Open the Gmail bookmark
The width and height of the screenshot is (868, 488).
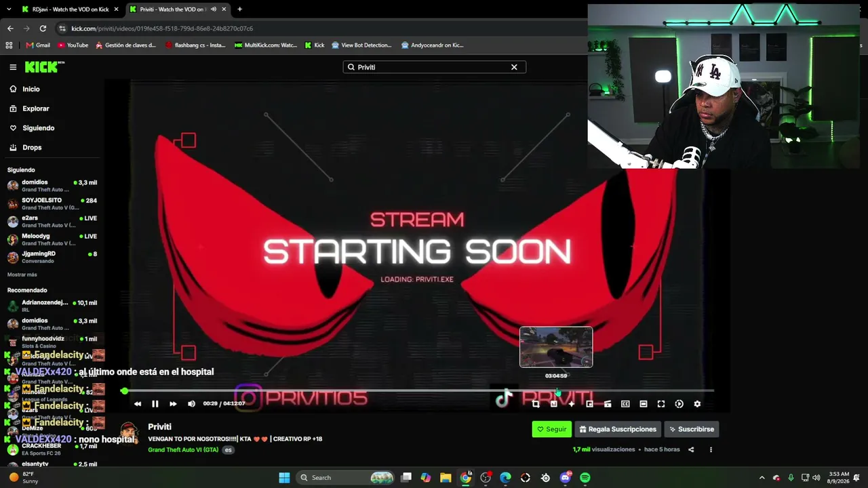(x=38, y=45)
